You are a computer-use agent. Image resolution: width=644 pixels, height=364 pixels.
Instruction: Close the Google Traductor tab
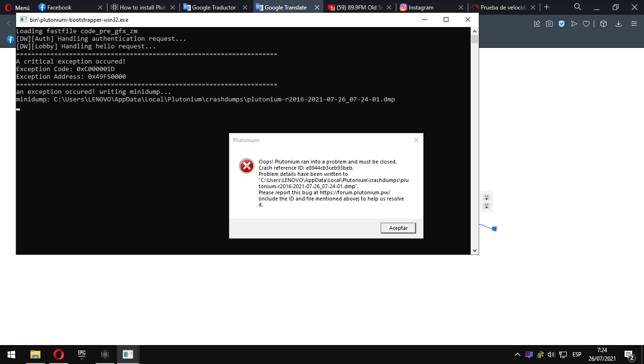tap(245, 8)
